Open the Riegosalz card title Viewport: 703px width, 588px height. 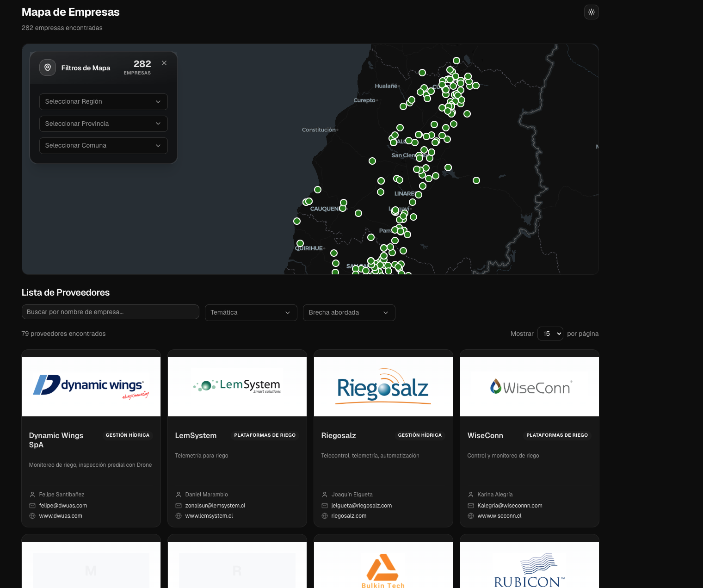339,435
